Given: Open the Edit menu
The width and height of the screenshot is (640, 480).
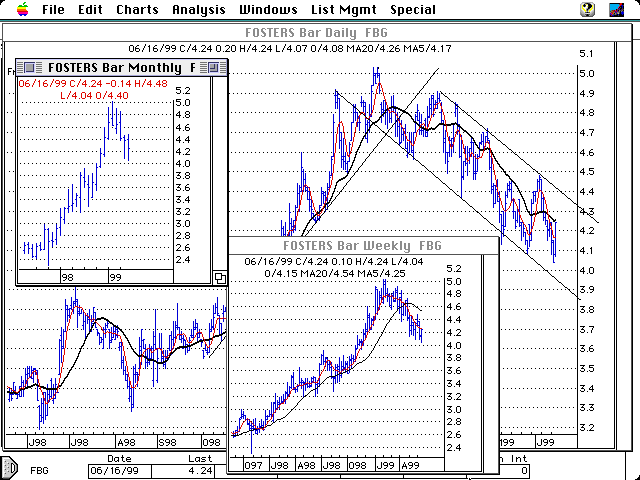Looking at the screenshot, I should tap(90, 9).
